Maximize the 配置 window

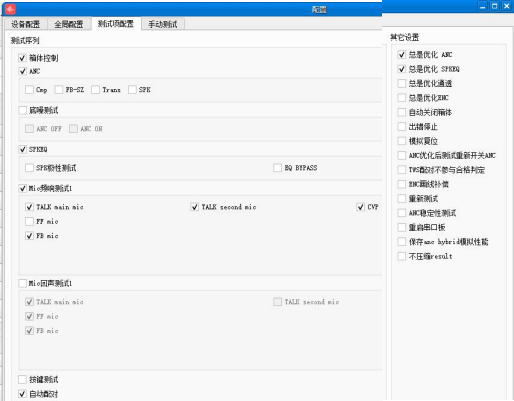click(x=495, y=6)
